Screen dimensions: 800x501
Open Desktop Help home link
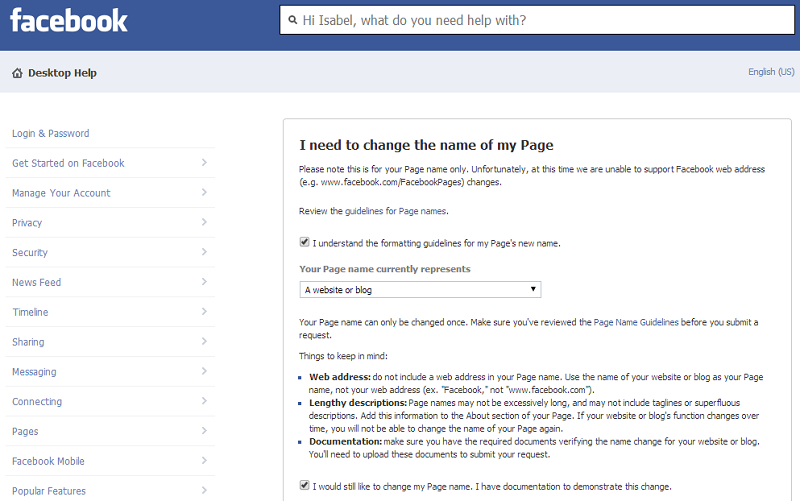(62, 73)
